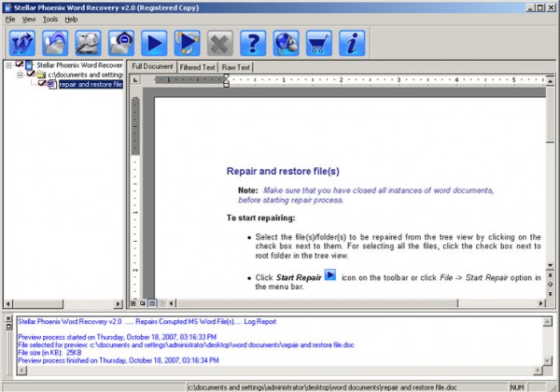Click the document vertical scrollbar thumb
This screenshot has height=392, width=560.
tap(550, 114)
